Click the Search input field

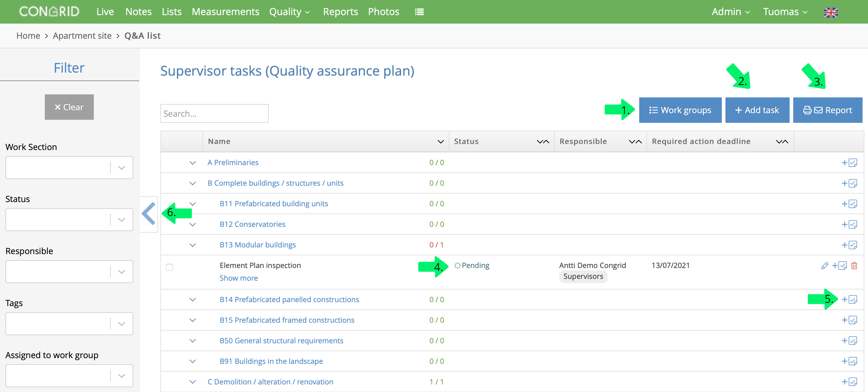point(214,113)
